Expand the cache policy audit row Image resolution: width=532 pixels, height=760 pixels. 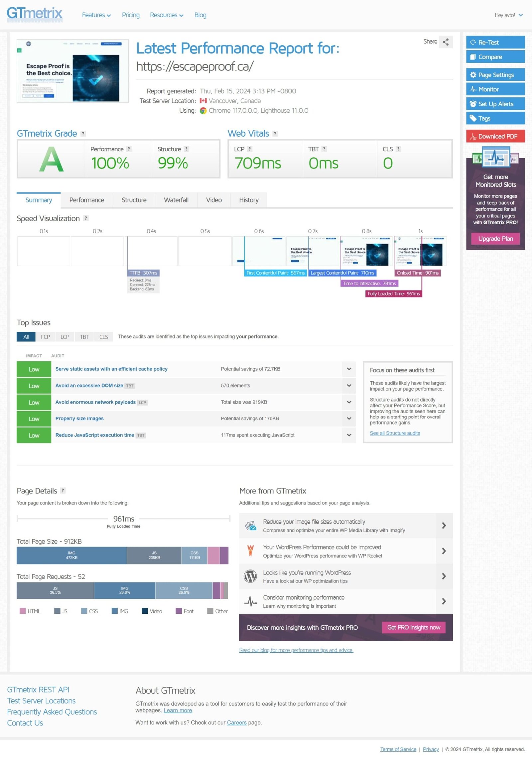click(x=349, y=369)
